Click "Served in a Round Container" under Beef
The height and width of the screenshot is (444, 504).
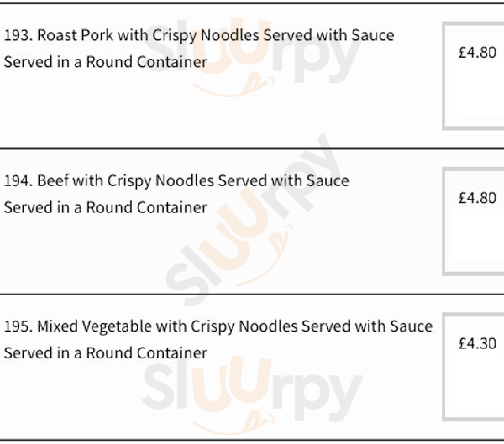click(x=105, y=208)
